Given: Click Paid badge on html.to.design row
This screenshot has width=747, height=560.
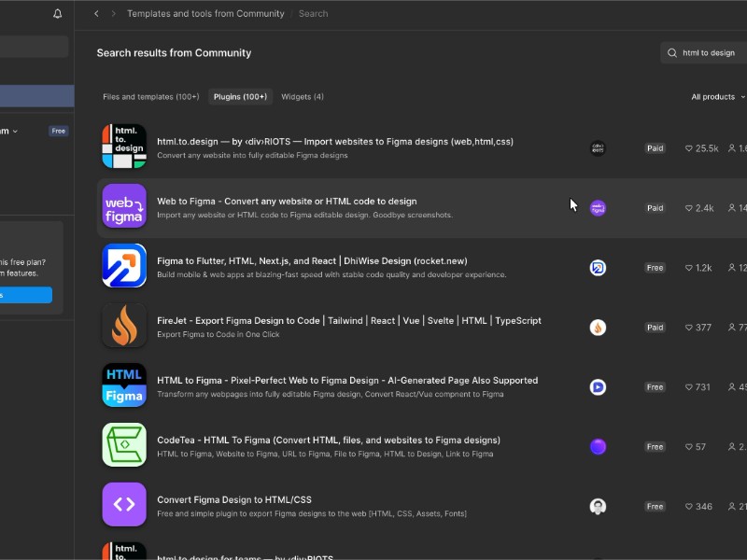Looking at the screenshot, I should [x=655, y=148].
